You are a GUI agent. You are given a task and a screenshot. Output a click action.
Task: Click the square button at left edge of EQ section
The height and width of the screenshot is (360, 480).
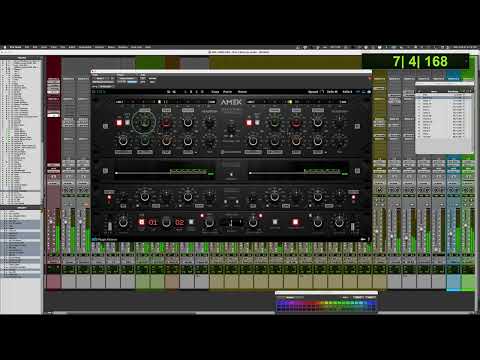(x=105, y=126)
